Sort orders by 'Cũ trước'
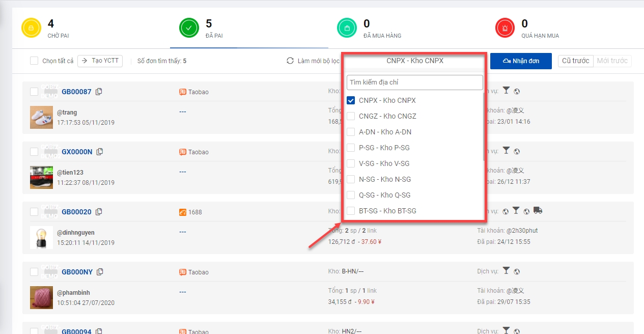The width and height of the screenshot is (644, 334). (576, 61)
